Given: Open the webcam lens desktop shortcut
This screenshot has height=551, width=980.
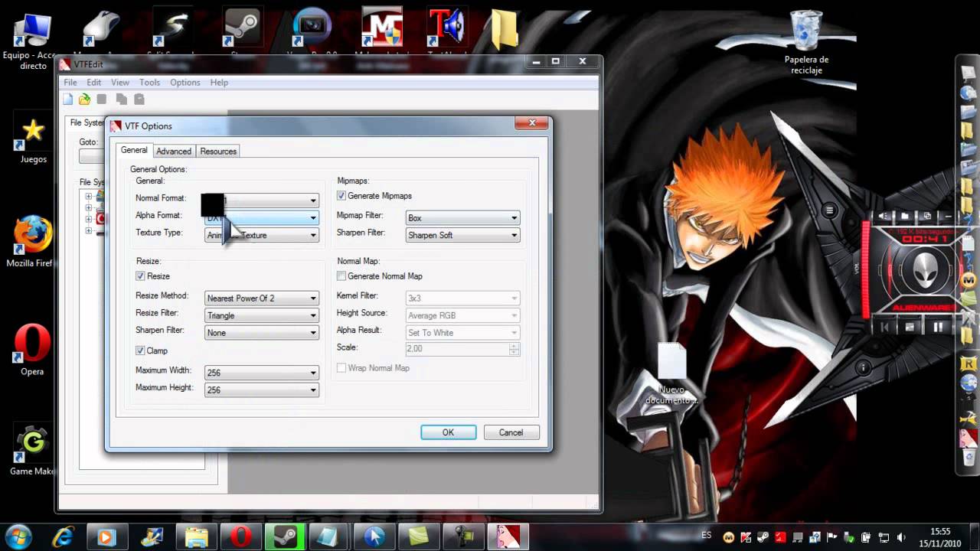Looking at the screenshot, I should tap(312, 28).
